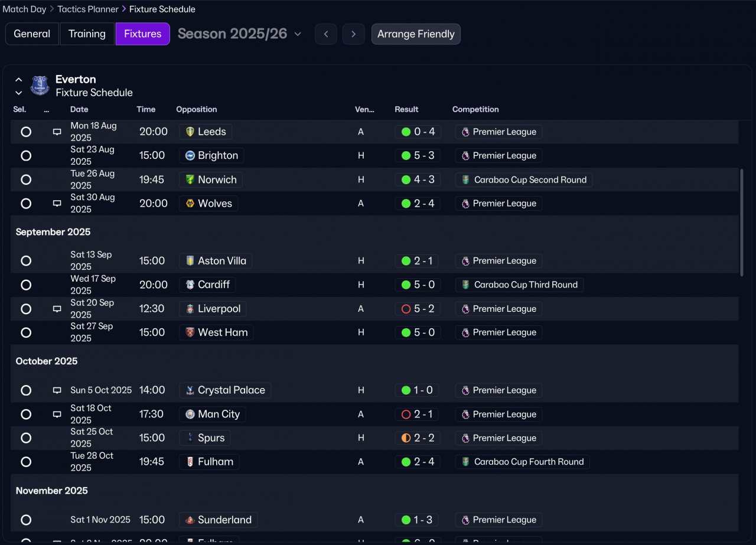This screenshot has height=545, width=756.
Task: Click the Carabao Cup icon on Cardiff row
Action: [465, 285]
